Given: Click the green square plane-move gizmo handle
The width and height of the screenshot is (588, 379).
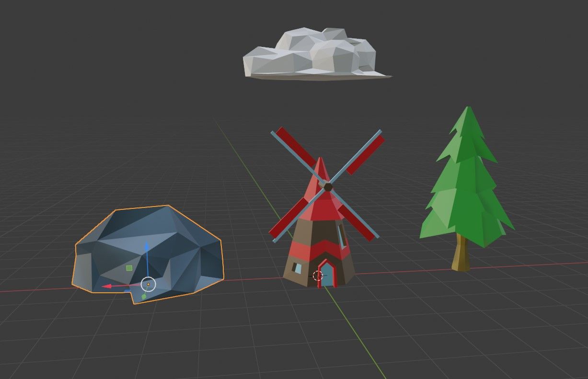Looking at the screenshot, I should click(129, 268).
